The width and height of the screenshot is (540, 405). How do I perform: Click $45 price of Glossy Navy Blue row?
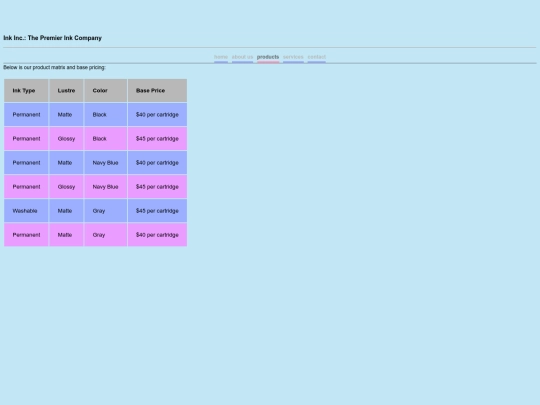(x=157, y=187)
